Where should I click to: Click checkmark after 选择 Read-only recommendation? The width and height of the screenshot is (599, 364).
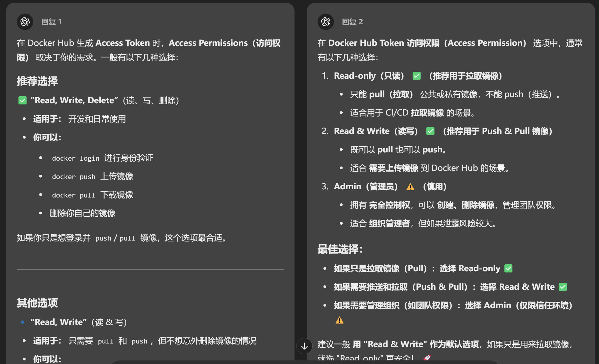[x=508, y=268]
